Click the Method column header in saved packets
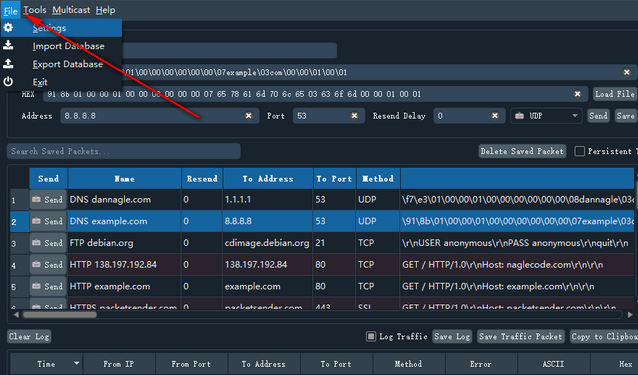 pyautogui.click(x=378, y=179)
